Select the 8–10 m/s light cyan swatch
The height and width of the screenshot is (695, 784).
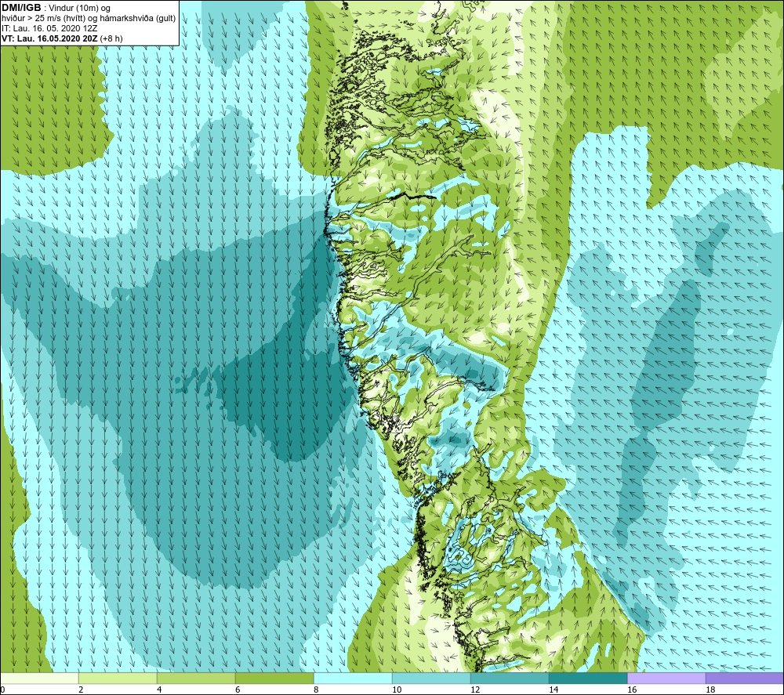click(353, 678)
